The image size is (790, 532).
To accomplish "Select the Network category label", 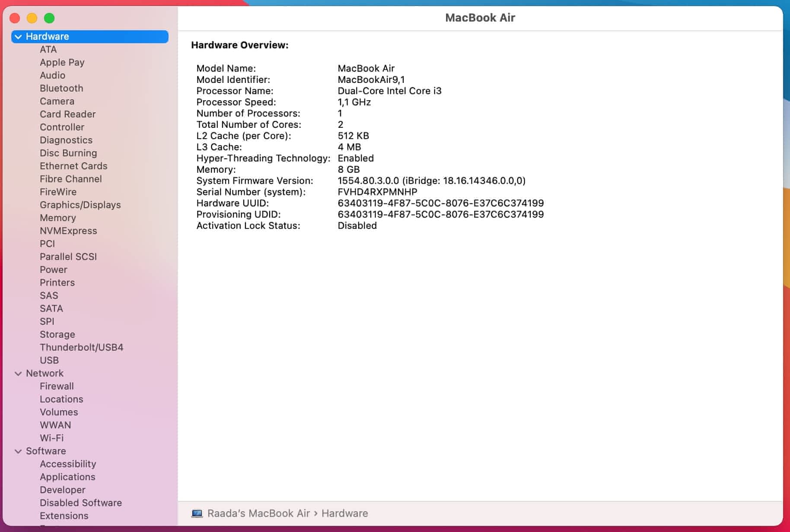I will point(45,374).
